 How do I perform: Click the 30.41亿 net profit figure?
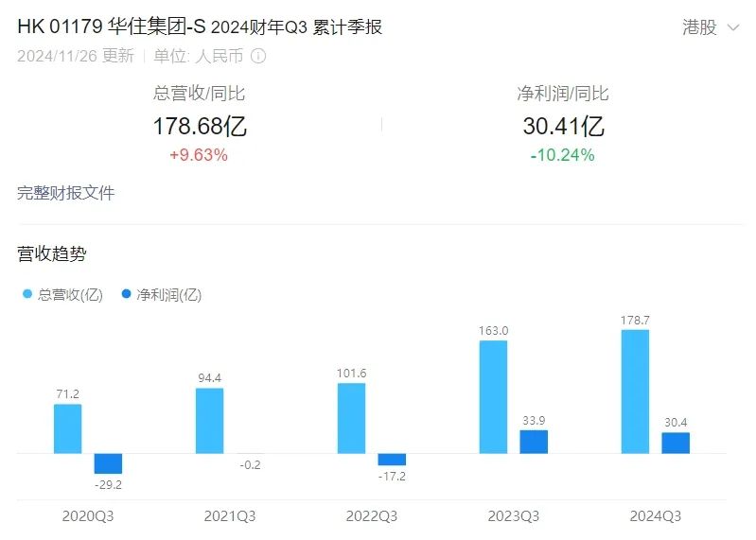563,127
